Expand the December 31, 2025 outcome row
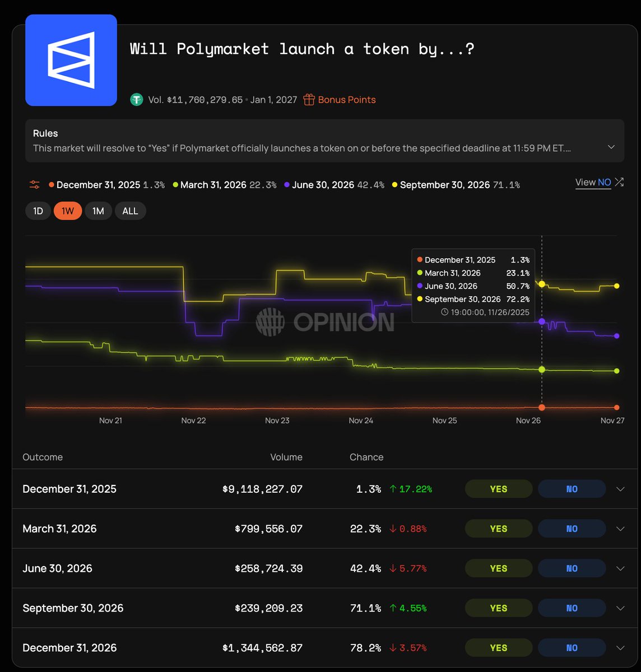Image resolution: width=641 pixels, height=672 pixels. (620, 488)
